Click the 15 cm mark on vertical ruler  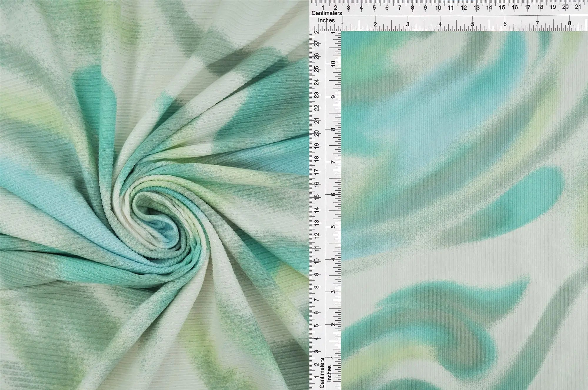[x=317, y=197]
